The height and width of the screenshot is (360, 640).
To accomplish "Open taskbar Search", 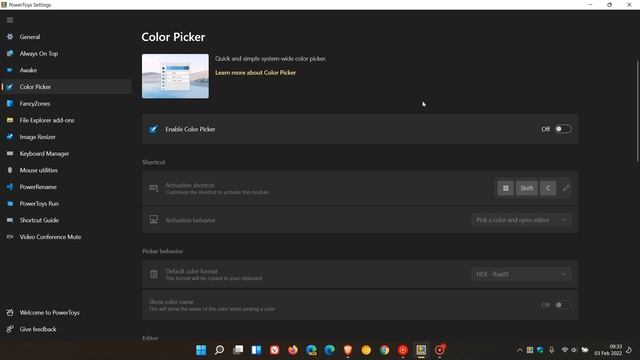I will (219, 350).
